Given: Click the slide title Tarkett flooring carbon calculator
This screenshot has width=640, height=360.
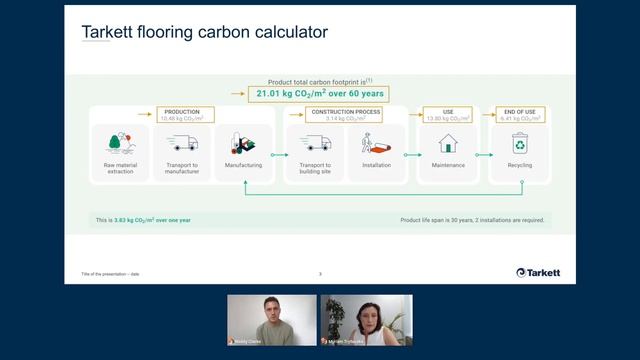Looking at the screenshot, I should 204,32.
